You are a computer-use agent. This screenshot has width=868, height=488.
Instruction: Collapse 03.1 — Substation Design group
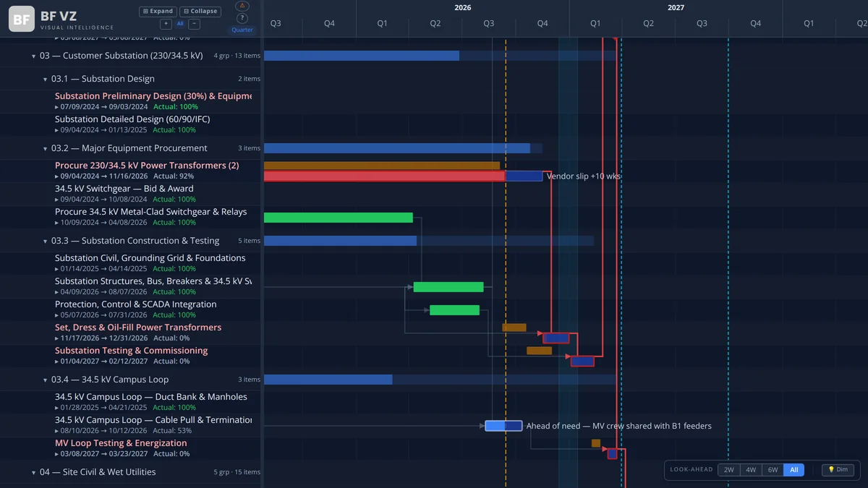pyautogui.click(x=45, y=79)
